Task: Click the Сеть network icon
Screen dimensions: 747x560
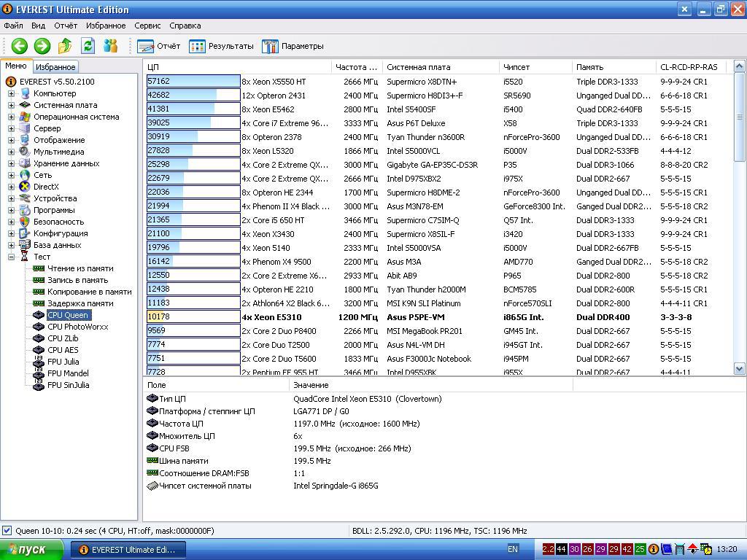Action: coord(25,175)
